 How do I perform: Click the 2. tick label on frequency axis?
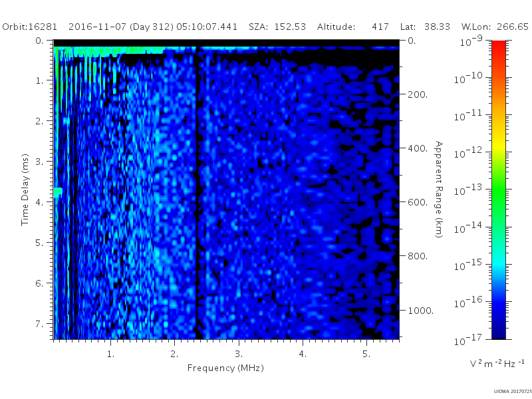point(174,354)
